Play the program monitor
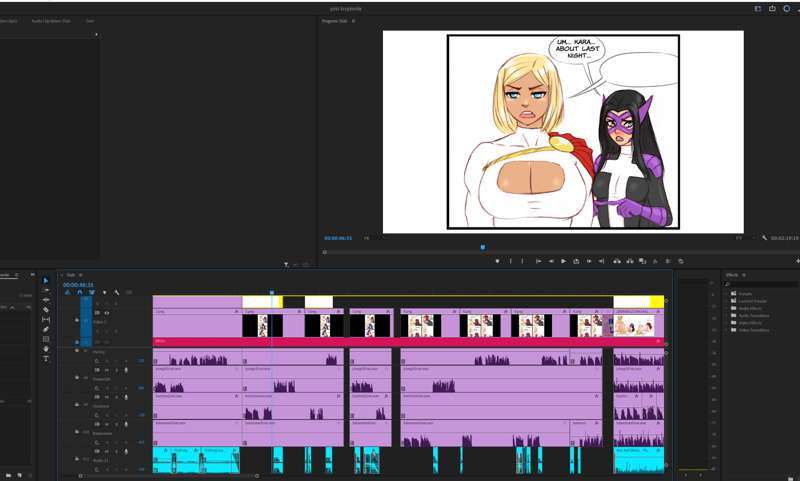Viewport: 800px width, 481px height. [564, 261]
